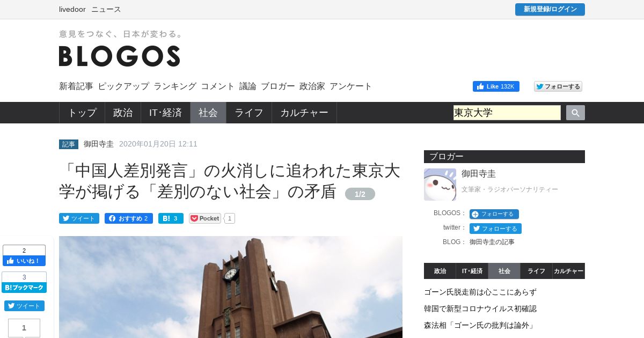
Task: Open the 政治 navigation tab
Action: (x=123, y=113)
